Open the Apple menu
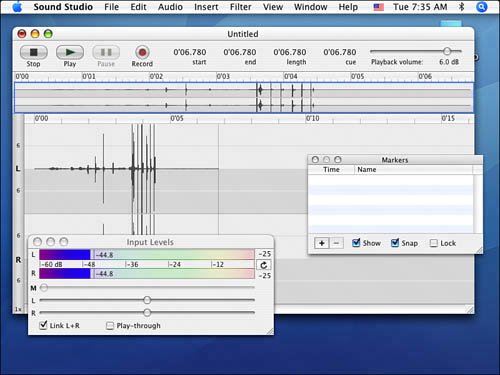The height and width of the screenshot is (375, 500). click(17, 7)
